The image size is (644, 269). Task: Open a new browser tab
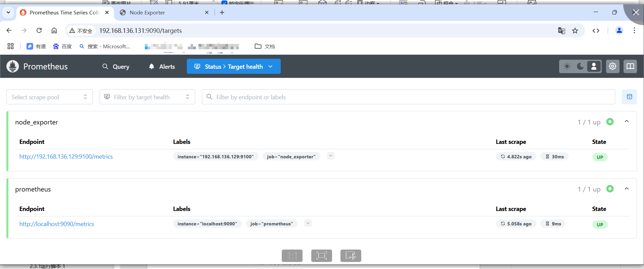pos(222,12)
